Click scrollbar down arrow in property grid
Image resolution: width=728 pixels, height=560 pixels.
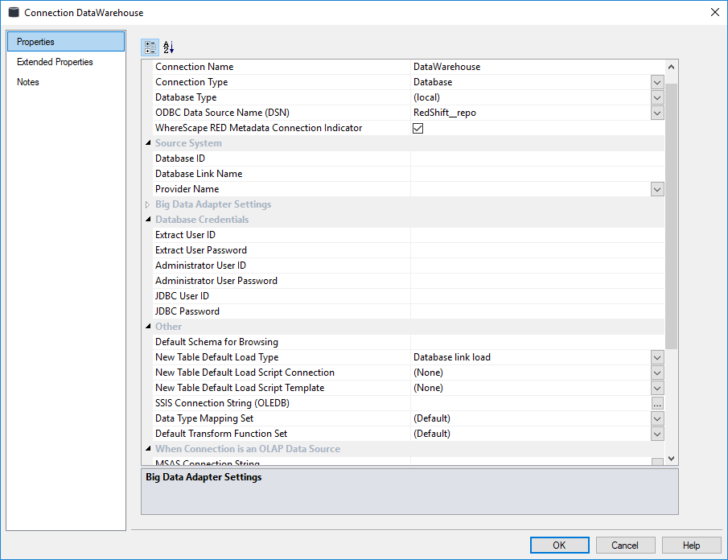tap(672, 459)
